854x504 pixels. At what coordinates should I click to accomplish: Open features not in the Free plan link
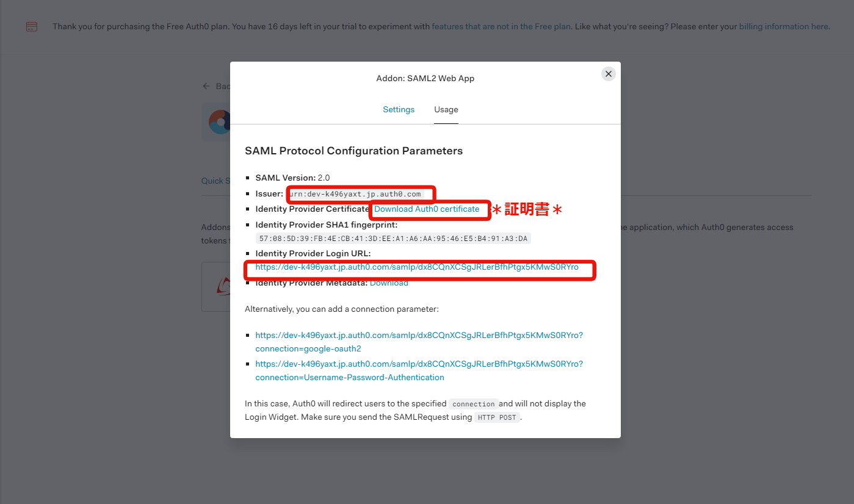(501, 26)
